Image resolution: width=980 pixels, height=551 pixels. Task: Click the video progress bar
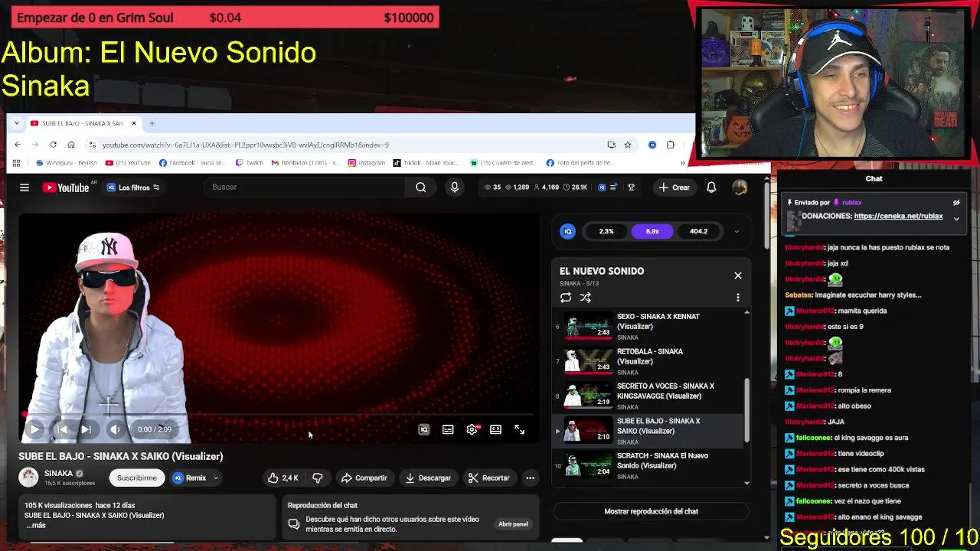click(279, 415)
